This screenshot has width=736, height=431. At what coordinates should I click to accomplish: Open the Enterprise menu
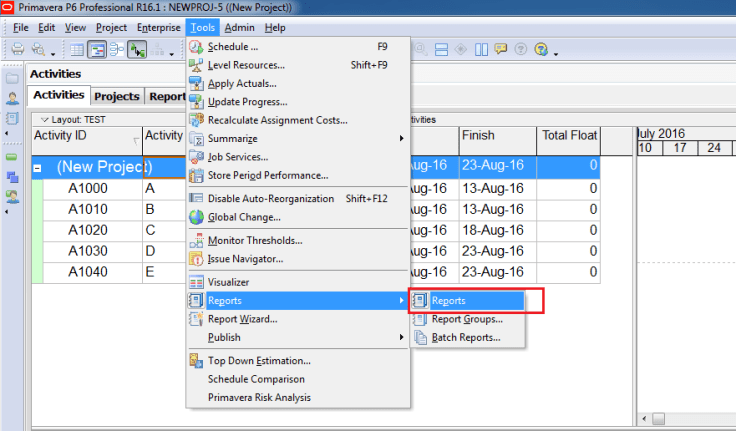point(159,28)
